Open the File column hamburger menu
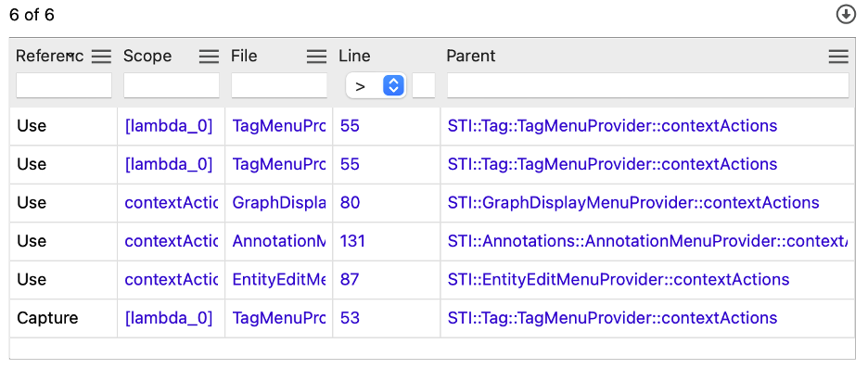868x369 pixels. [316, 56]
